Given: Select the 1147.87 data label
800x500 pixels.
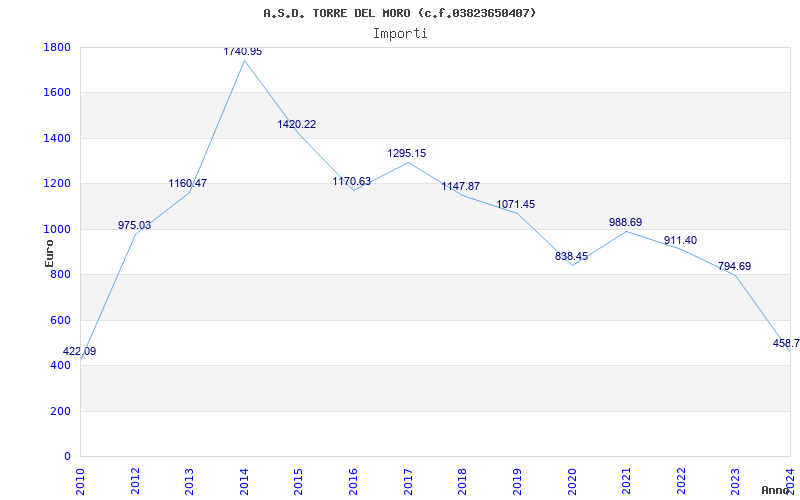Looking at the screenshot, I should pos(461,187).
